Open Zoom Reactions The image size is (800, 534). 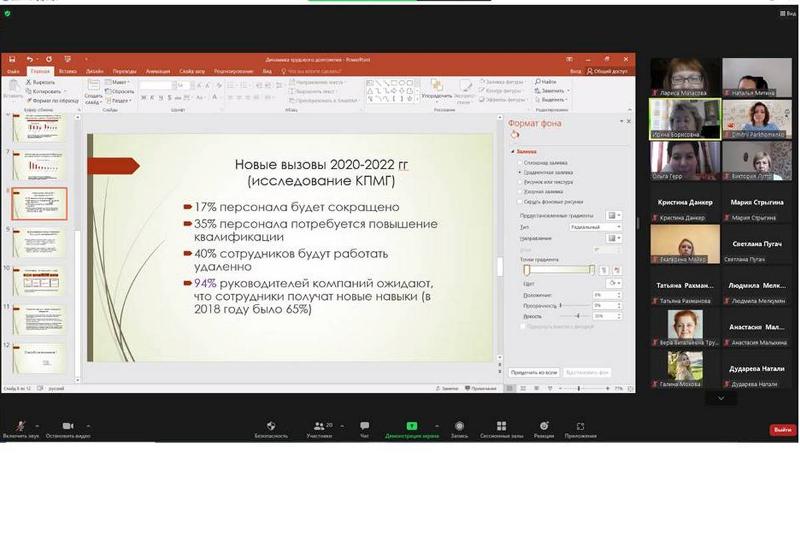click(x=543, y=426)
